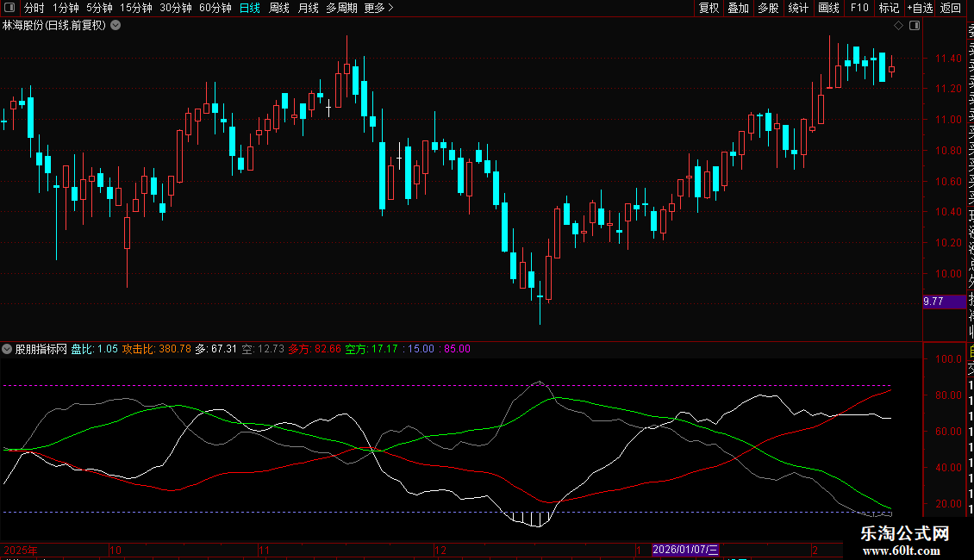Image resolution: width=974 pixels, height=560 pixels.
Task: Switch to 分时 view
Action: (34, 8)
